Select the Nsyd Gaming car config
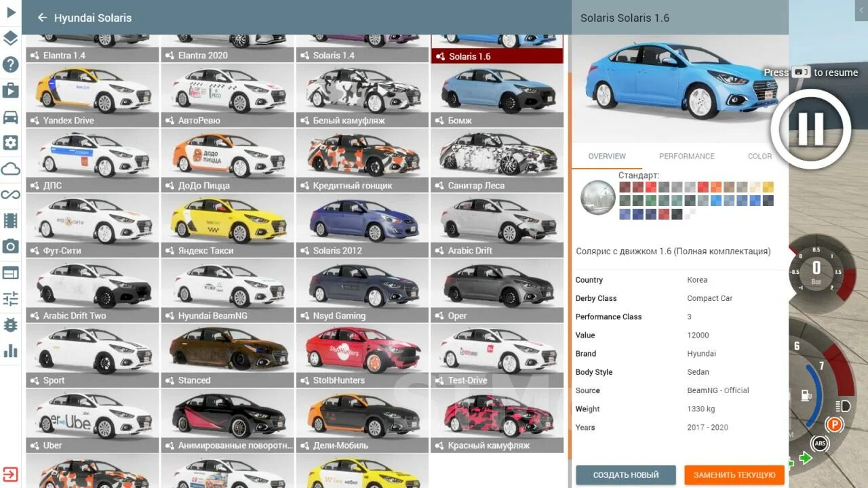This screenshot has height=488, width=868. point(362,291)
